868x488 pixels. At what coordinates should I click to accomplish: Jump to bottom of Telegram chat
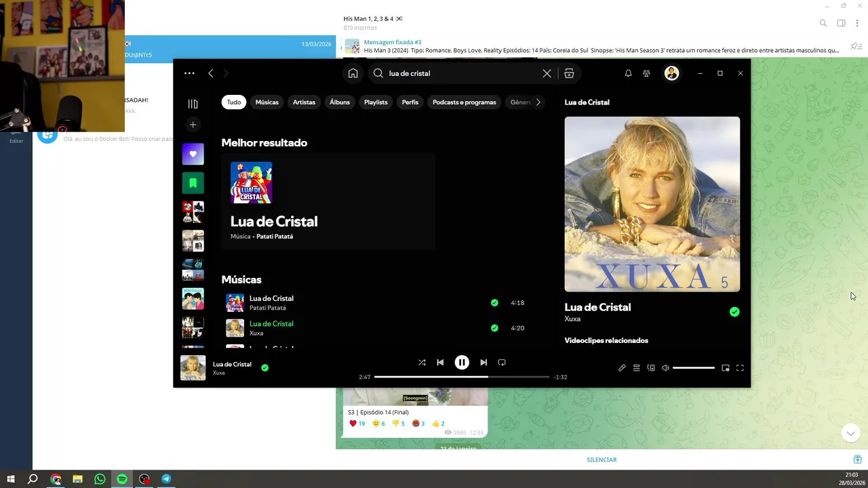pyautogui.click(x=850, y=433)
